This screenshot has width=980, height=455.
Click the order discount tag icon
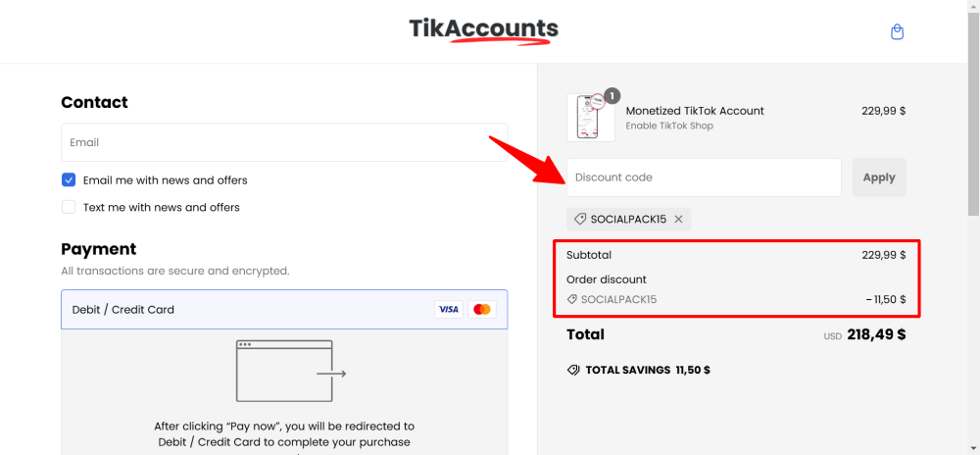(x=571, y=300)
